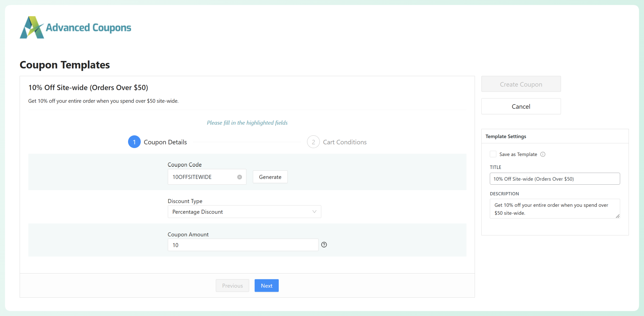Click the Save as Template info icon
Viewport: 644px width, 316px height.
[x=543, y=154]
